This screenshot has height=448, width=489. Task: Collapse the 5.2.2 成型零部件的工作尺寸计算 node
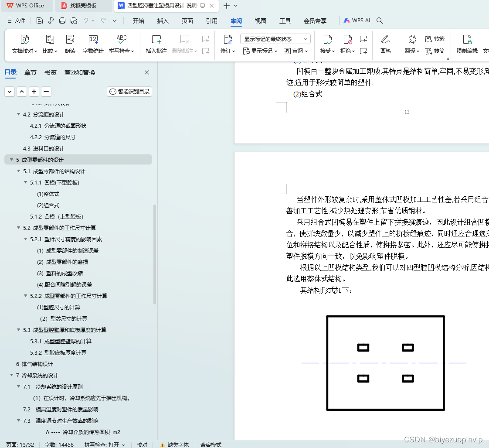pyautogui.click(x=26, y=296)
